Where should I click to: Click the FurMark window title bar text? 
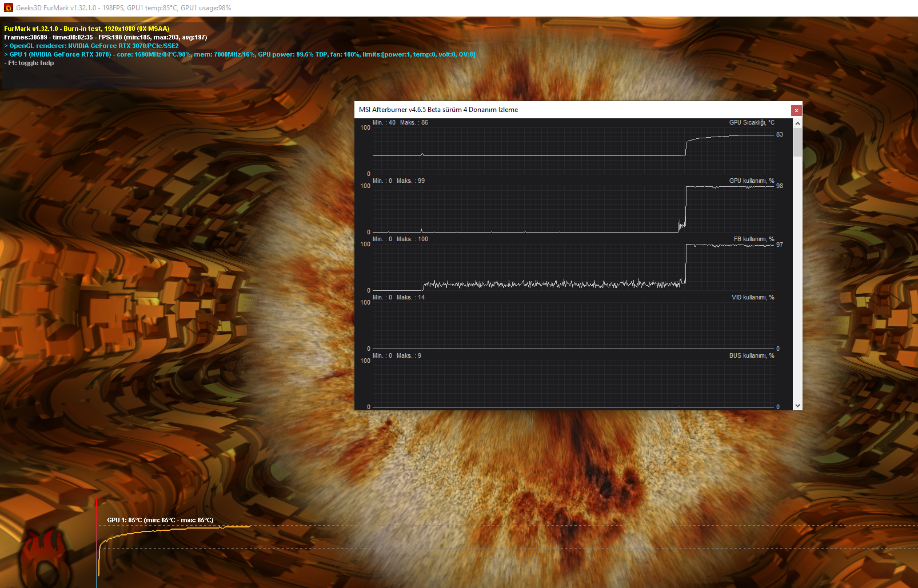coord(123,8)
